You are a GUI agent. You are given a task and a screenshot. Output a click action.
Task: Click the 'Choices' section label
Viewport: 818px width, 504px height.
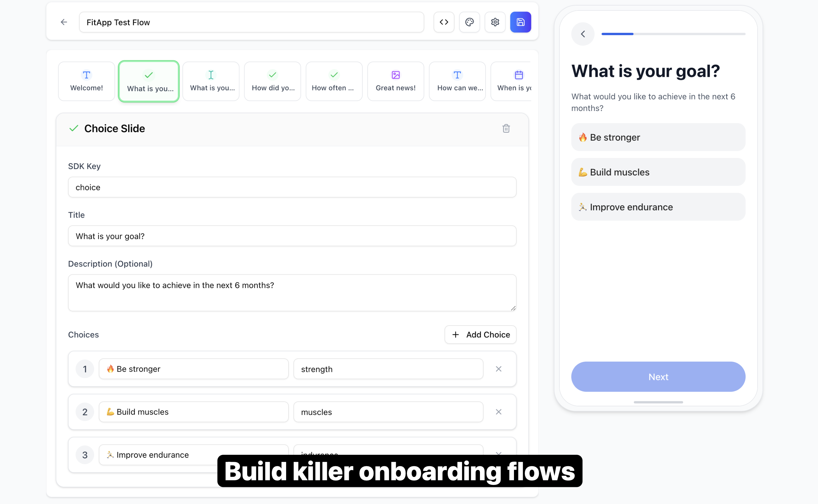click(83, 335)
